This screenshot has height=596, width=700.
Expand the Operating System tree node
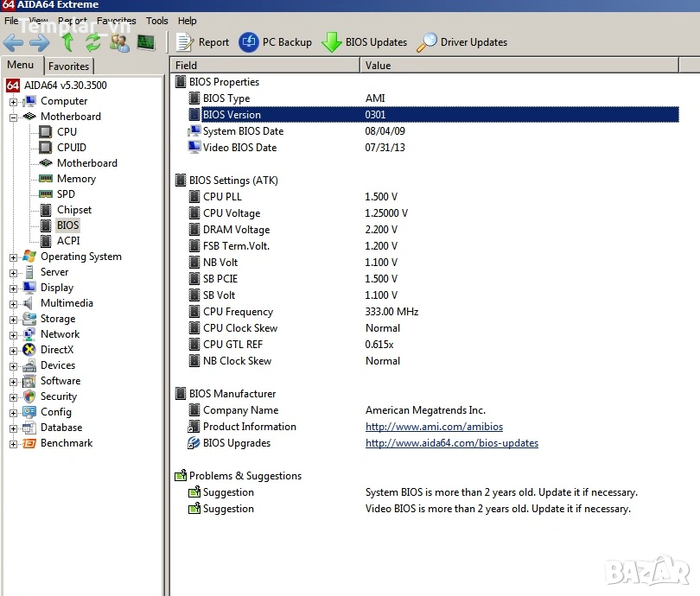coord(14,257)
